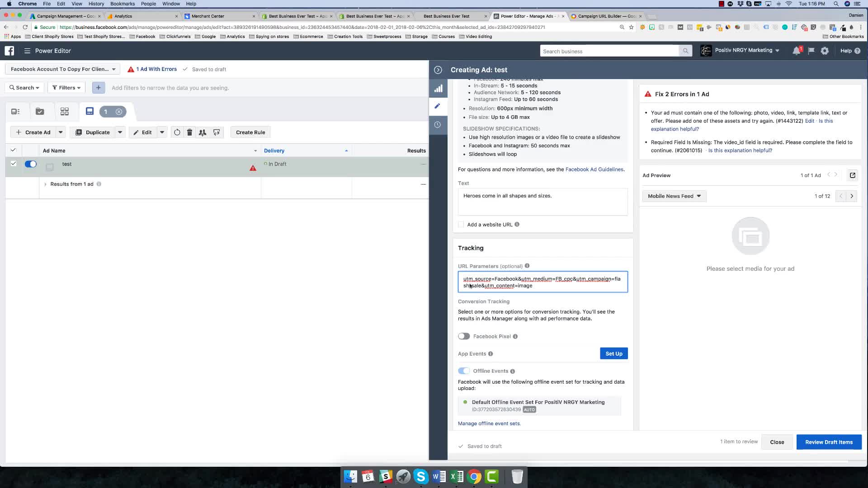
Task: Open the settings gear in header
Action: pyautogui.click(x=825, y=51)
